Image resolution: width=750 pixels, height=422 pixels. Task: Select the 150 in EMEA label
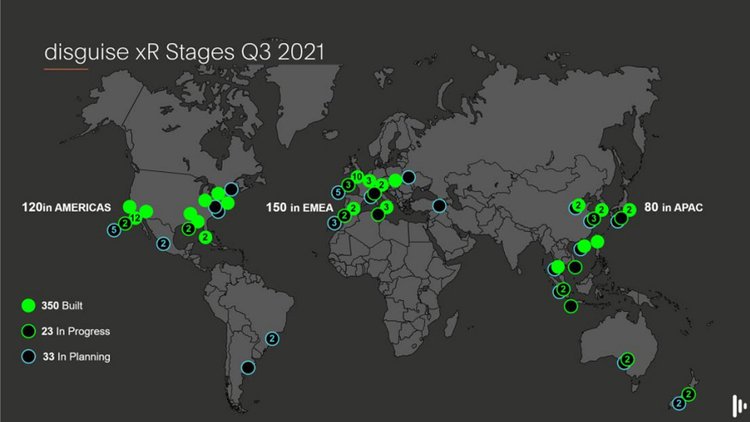(x=299, y=208)
